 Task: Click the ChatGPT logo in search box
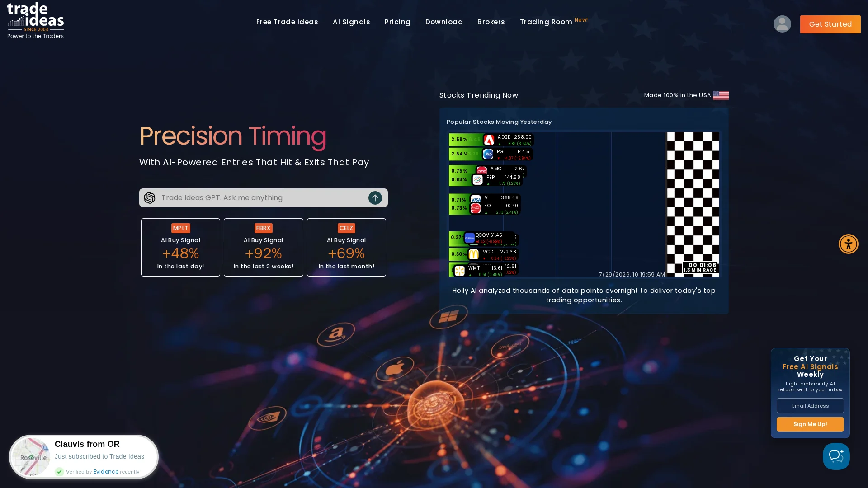pyautogui.click(x=150, y=198)
